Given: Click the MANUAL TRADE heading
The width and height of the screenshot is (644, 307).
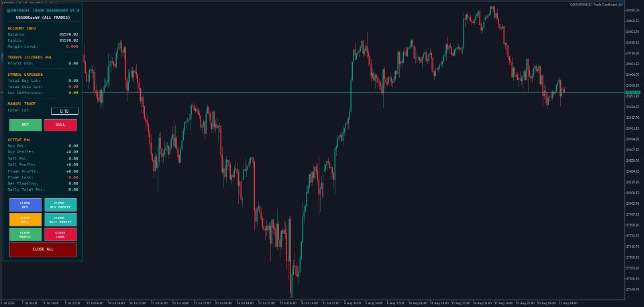Looking at the screenshot, I should (21, 103).
